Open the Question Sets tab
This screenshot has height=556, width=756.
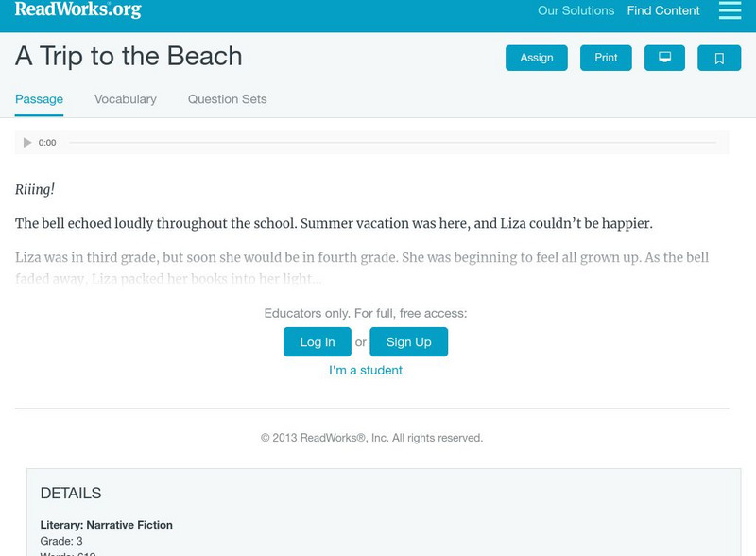[x=227, y=99]
